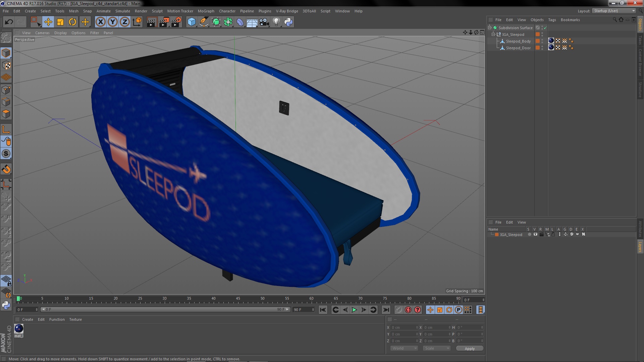Toggle Position keyframe recording
Screen dimensions: 644x362
point(430,310)
